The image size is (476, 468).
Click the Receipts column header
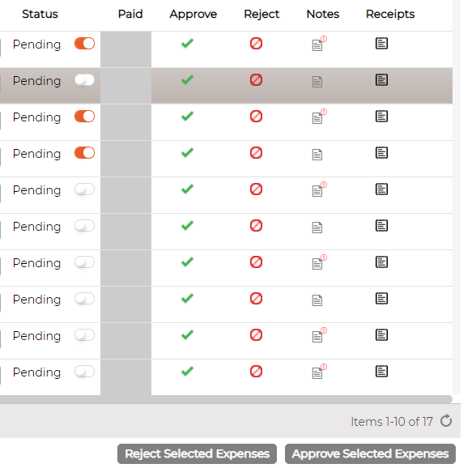point(390,14)
